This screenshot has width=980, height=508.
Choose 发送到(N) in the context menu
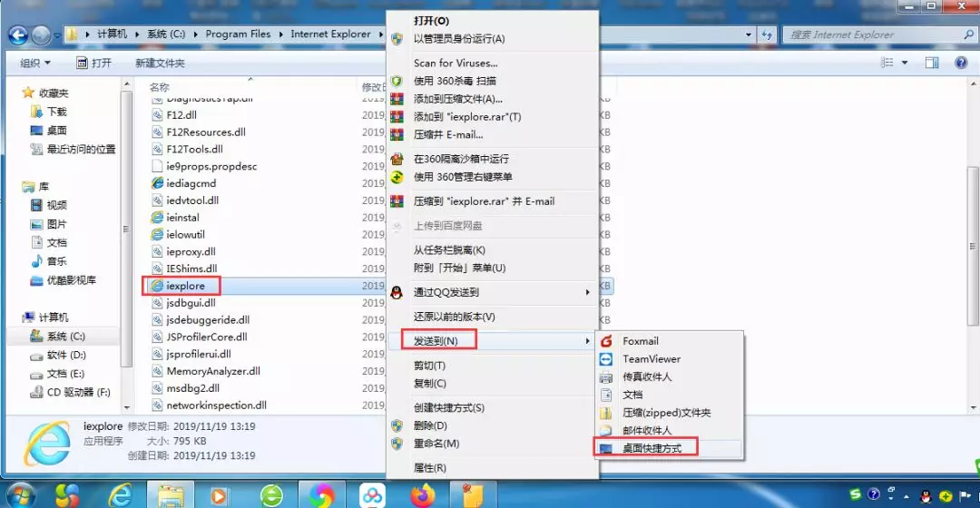tap(436, 340)
